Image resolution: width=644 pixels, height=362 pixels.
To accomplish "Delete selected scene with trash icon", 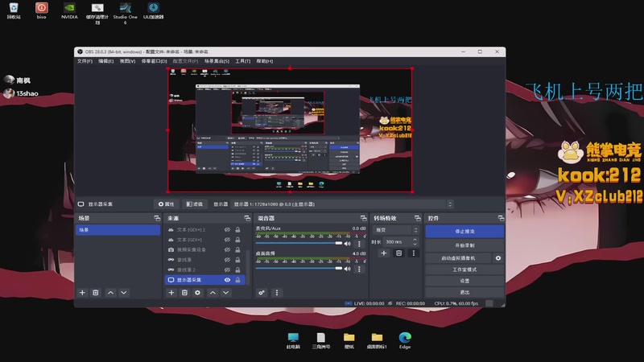I will pyautogui.click(x=95, y=293).
